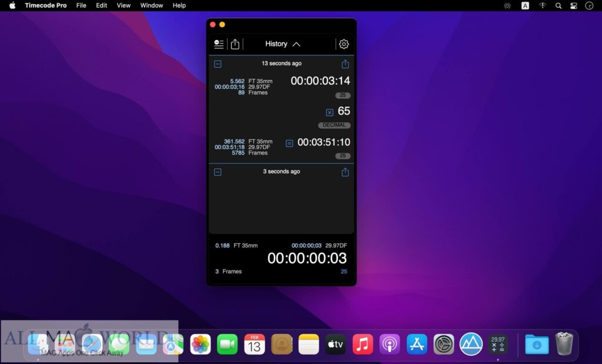Click the 13 seconds ago timestamp
This screenshot has height=364, width=602.
[282, 64]
